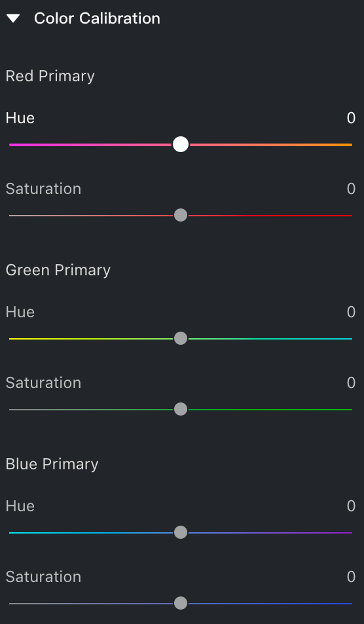This screenshot has width=364, height=624.
Task: Click the Red Primary Saturation slider handle
Action: (x=181, y=215)
